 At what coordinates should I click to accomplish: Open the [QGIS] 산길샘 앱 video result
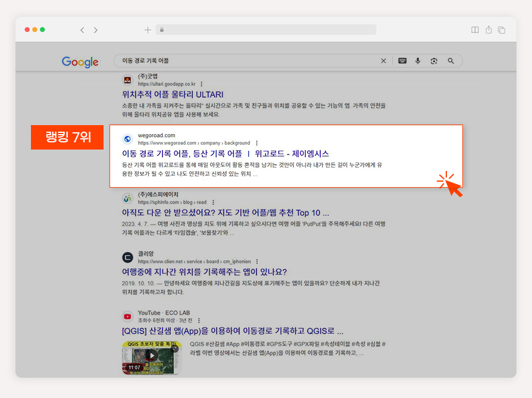click(233, 331)
